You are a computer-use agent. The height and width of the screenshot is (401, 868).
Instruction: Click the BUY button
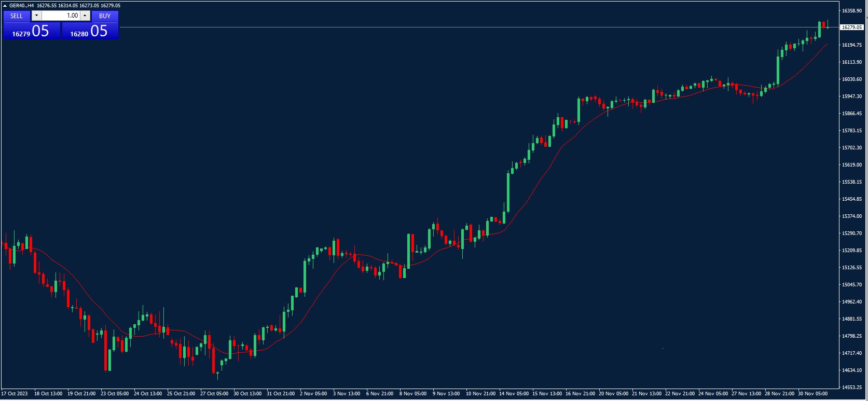pyautogui.click(x=105, y=16)
